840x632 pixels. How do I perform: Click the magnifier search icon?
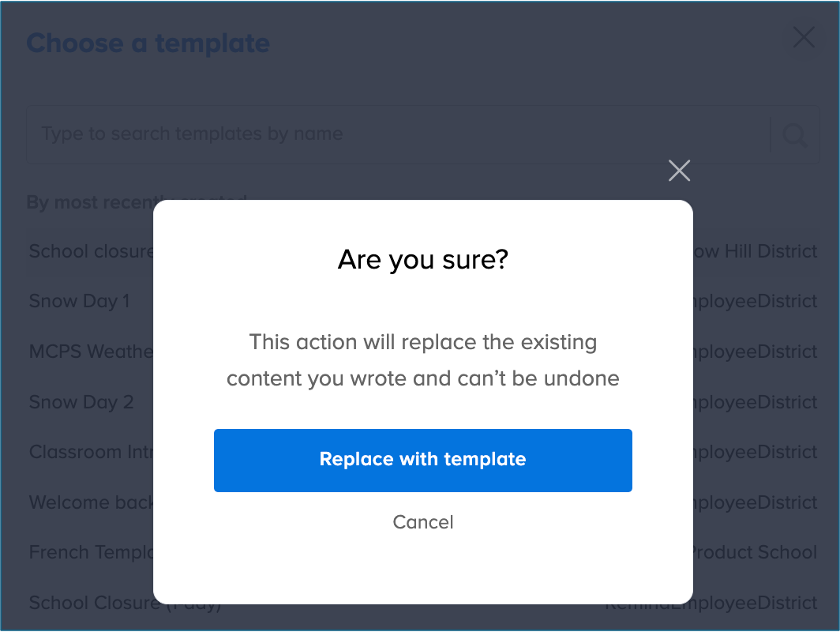coord(794,135)
